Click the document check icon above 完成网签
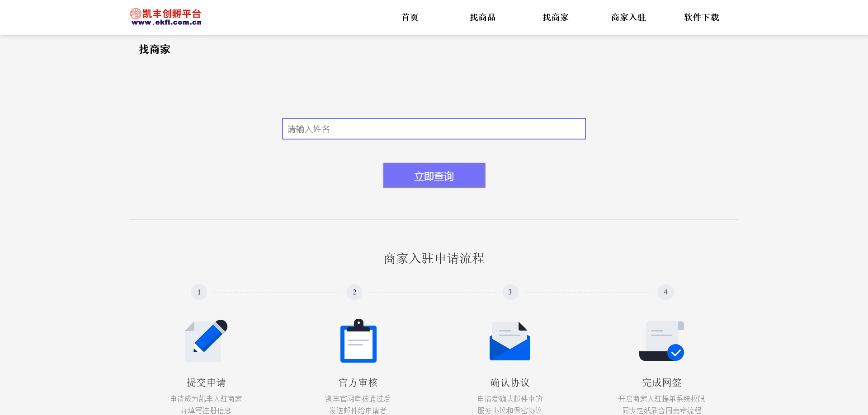Image resolution: width=868 pixels, height=415 pixels. pos(662,341)
